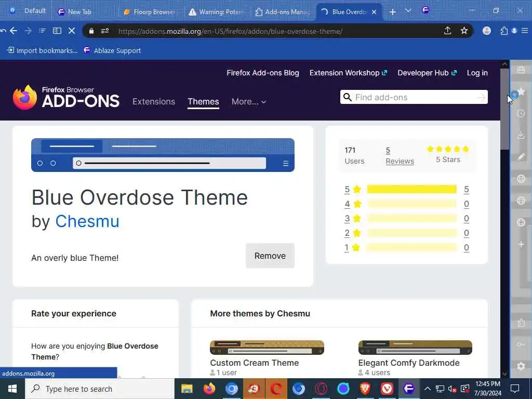Click the Find add-ons search field
This screenshot has height=399, width=532.
tap(414, 97)
